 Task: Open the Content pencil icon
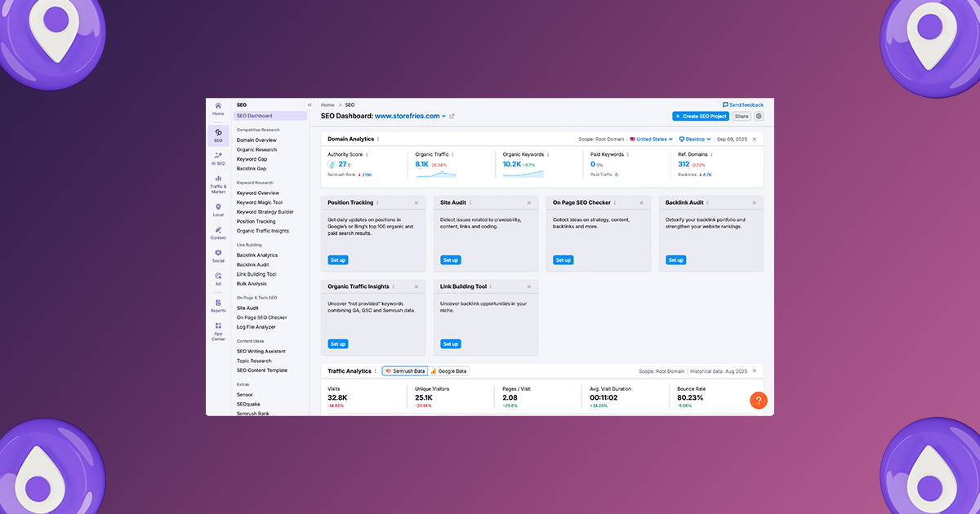218,229
